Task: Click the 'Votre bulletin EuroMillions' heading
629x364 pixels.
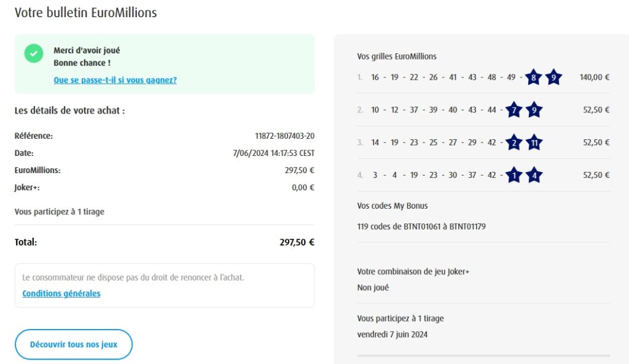Action: point(85,12)
